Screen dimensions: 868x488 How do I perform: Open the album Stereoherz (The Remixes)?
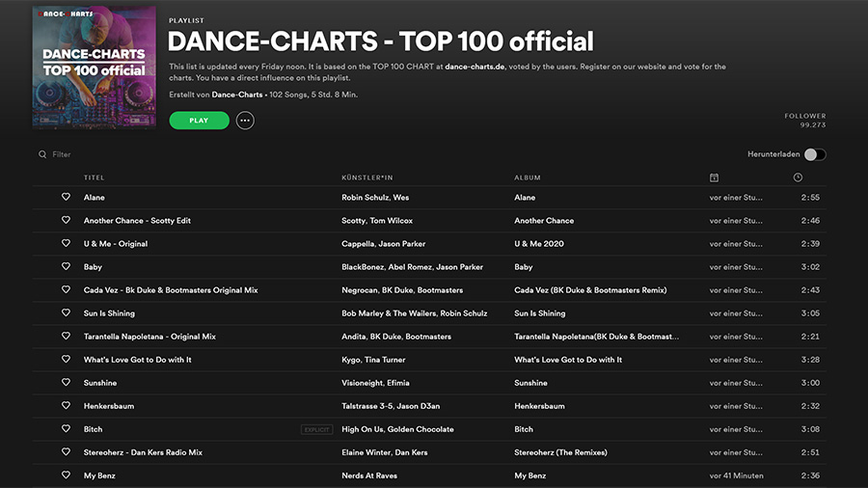(560, 452)
